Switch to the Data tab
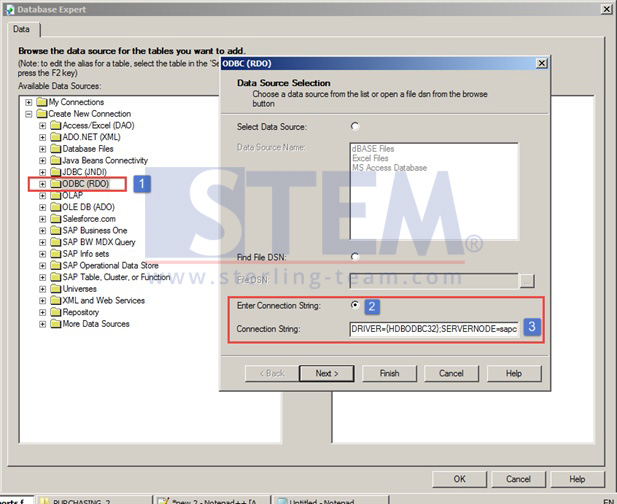617x504 pixels. pyautogui.click(x=21, y=29)
